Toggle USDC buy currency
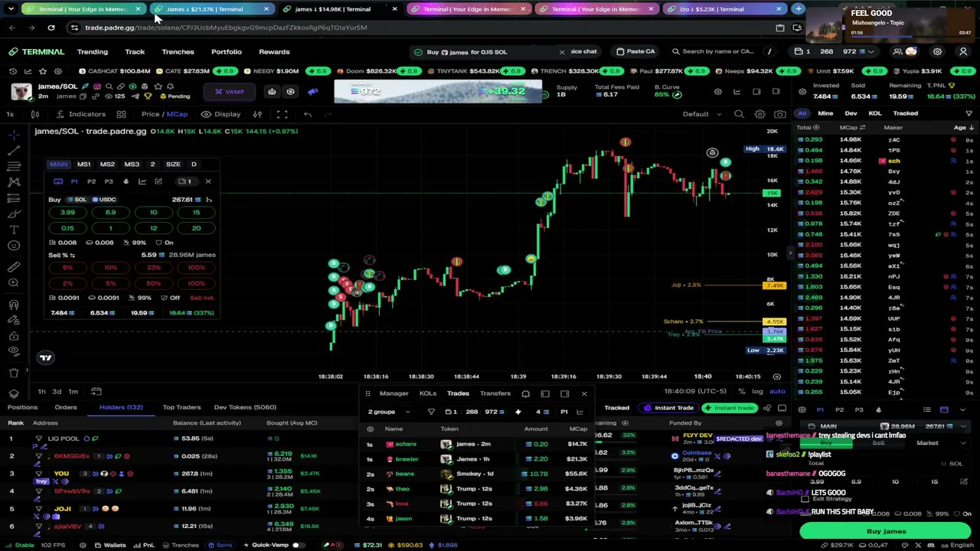The width and height of the screenshot is (980, 551). (x=103, y=199)
